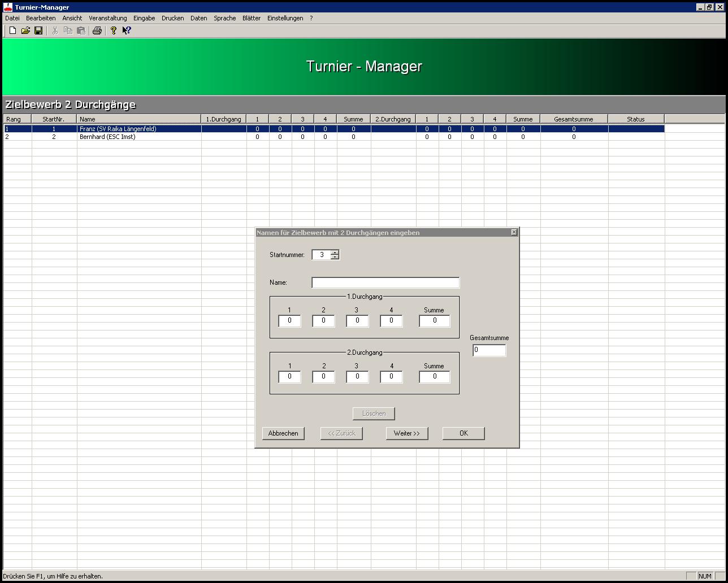Click the 1.Durchgang column header

[x=224, y=119]
